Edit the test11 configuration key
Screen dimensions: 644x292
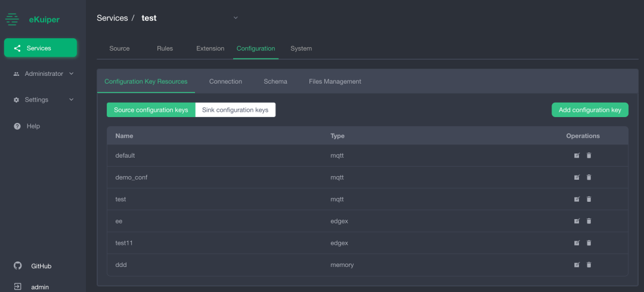tap(577, 243)
